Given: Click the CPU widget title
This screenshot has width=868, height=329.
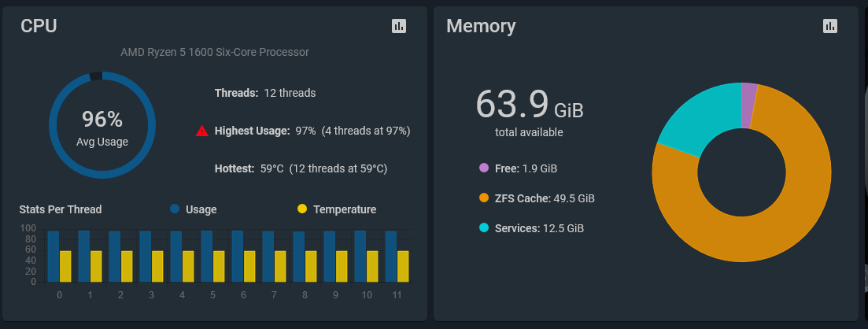Looking at the screenshot, I should tap(39, 26).
